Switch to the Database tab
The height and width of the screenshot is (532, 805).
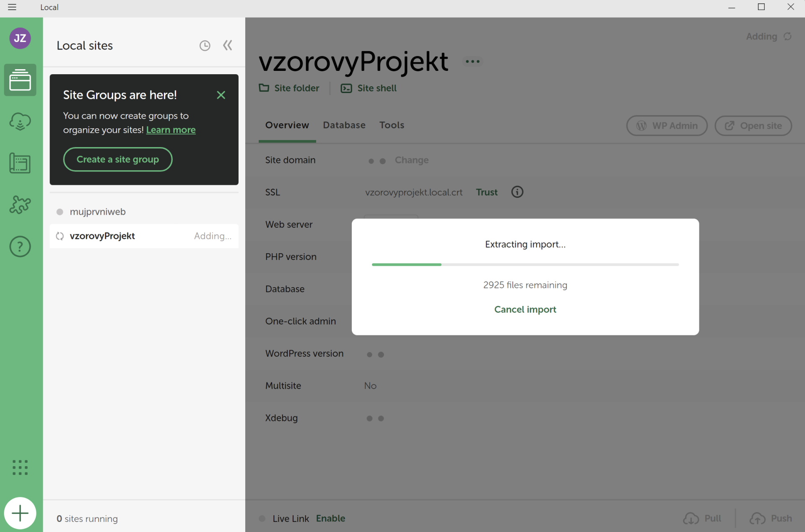click(x=344, y=125)
